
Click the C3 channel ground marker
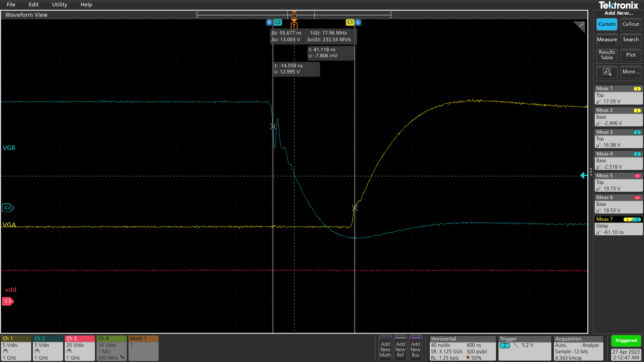(x=8, y=301)
